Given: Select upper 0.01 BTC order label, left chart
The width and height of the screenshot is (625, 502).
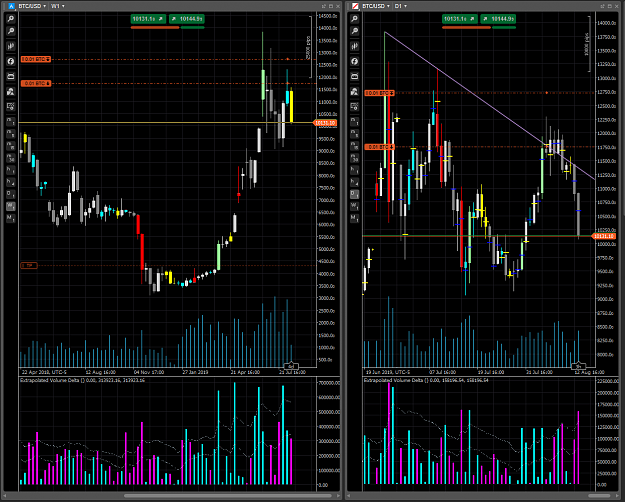Looking at the screenshot, I should [x=36, y=59].
